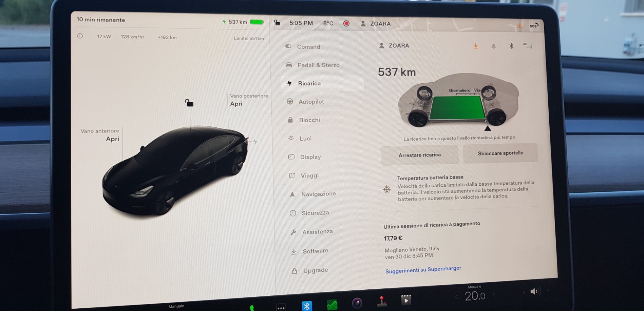The width and height of the screenshot is (644, 311).
Task: Tap the Limite: 551 km text
Action: [249, 38]
